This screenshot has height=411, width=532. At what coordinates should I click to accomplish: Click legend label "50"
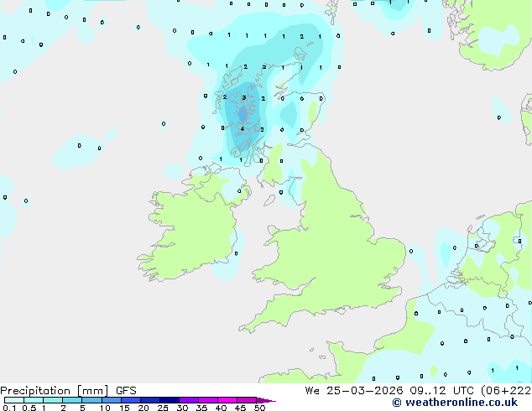259,408
